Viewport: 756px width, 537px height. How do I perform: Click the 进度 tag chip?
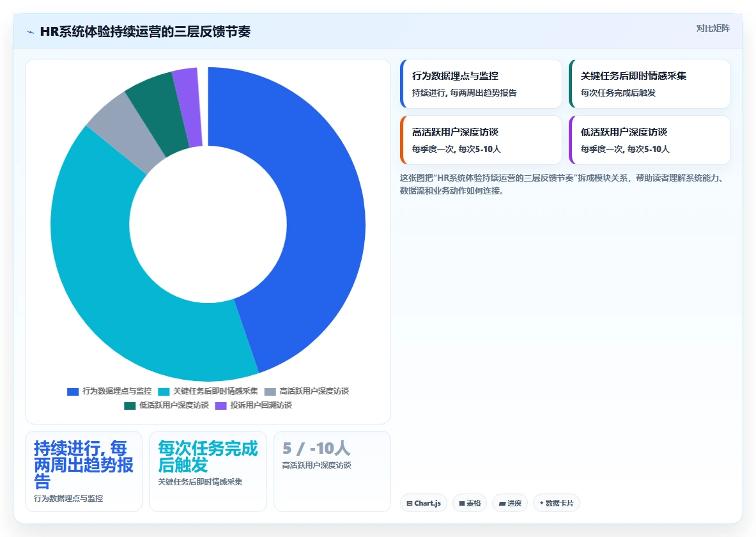click(510, 503)
